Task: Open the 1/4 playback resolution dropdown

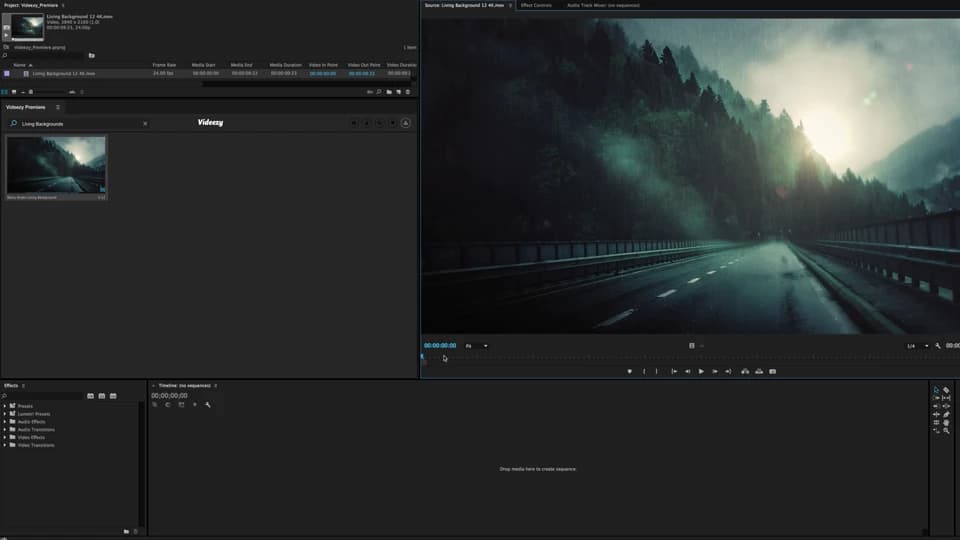Action: [x=917, y=346]
